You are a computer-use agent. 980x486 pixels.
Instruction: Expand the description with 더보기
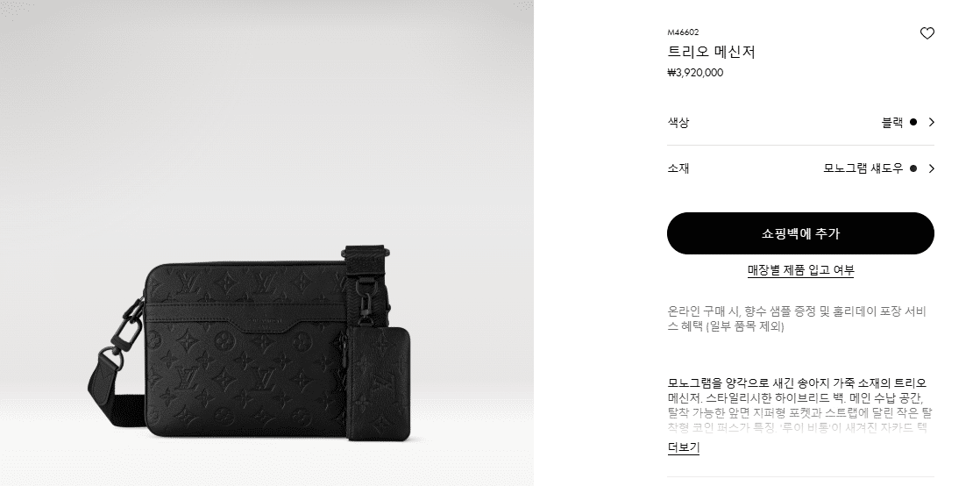point(683,447)
